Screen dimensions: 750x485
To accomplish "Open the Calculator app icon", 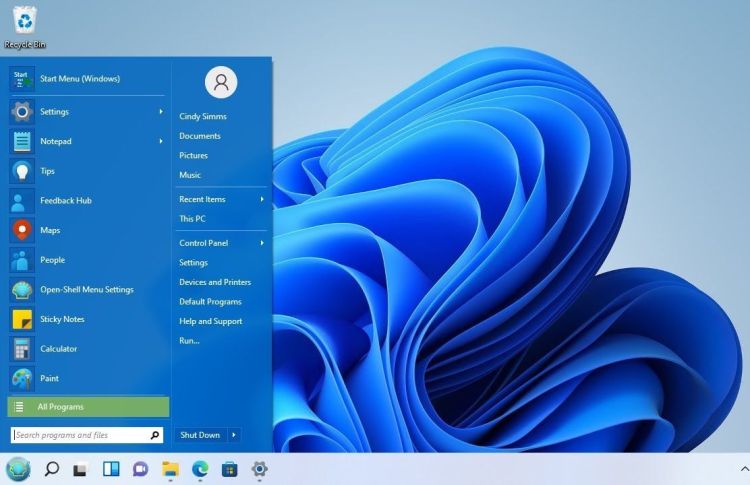I will pyautogui.click(x=22, y=349).
